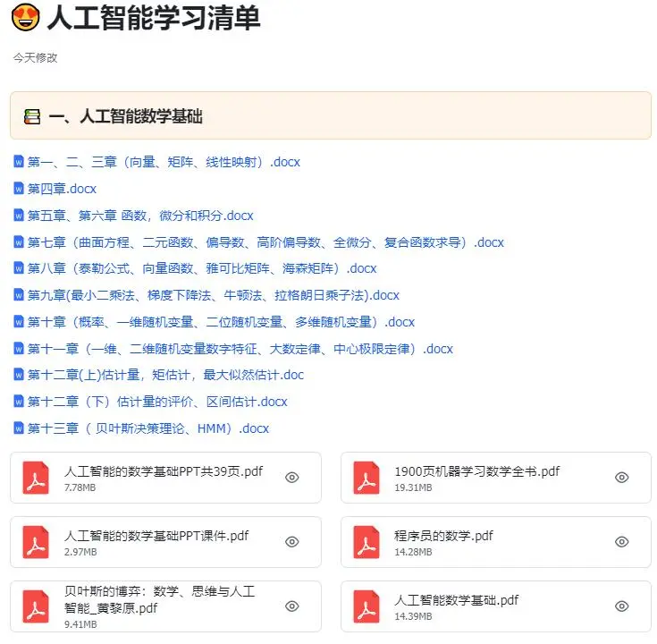This screenshot has height=644, width=657.
Task: Click PDF icon of 人工智能数学基础.pdf
Action: tap(366, 606)
